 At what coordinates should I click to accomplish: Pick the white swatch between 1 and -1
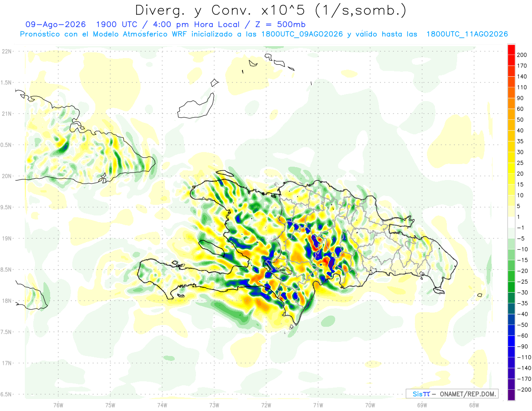click(x=512, y=222)
